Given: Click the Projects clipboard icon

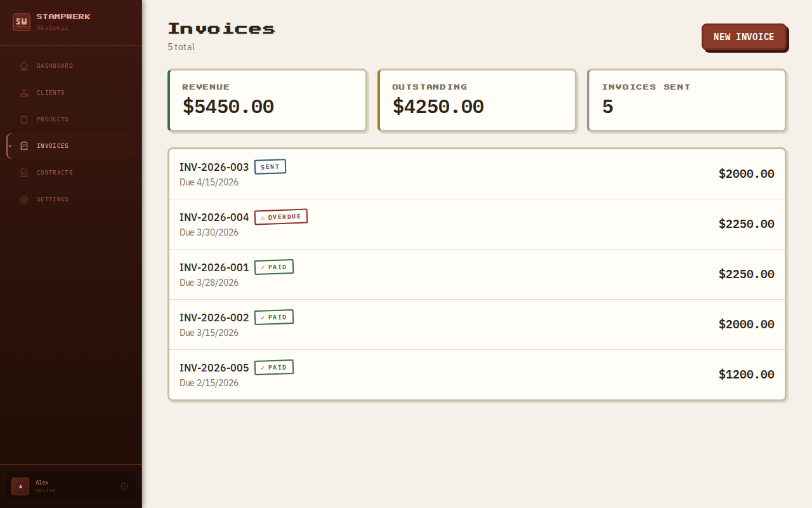Looking at the screenshot, I should (24, 119).
